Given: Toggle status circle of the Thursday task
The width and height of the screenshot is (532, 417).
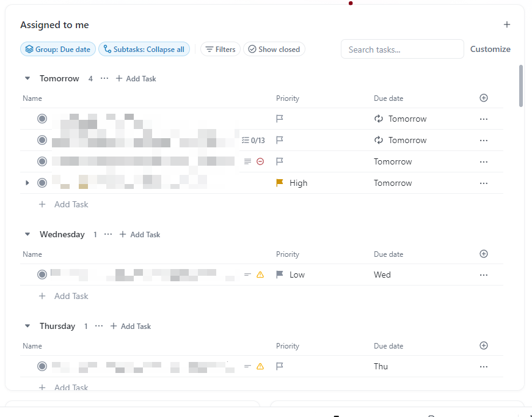Looking at the screenshot, I should 42,366.
